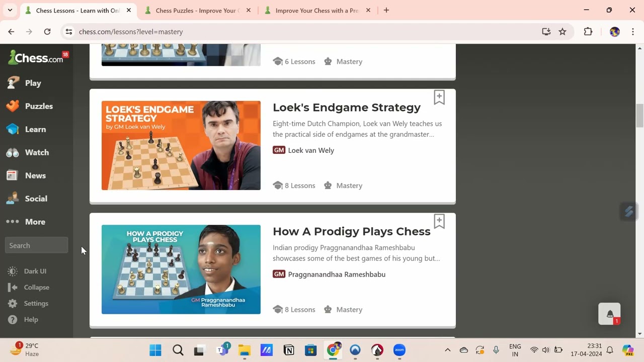
Task: Reload the page
Action: (x=47, y=32)
